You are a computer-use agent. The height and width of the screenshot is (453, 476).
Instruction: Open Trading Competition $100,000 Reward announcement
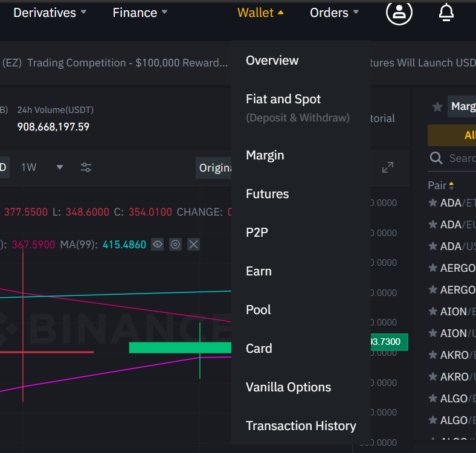tap(115, 63)
